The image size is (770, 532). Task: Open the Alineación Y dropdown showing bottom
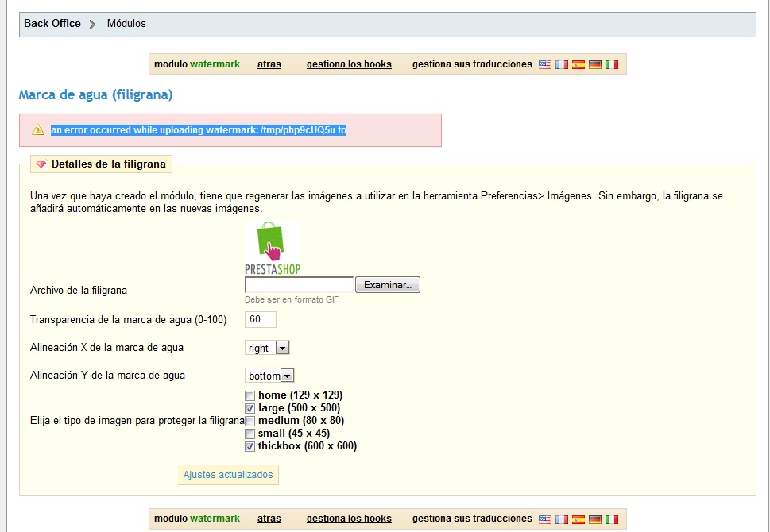[269, 376]
